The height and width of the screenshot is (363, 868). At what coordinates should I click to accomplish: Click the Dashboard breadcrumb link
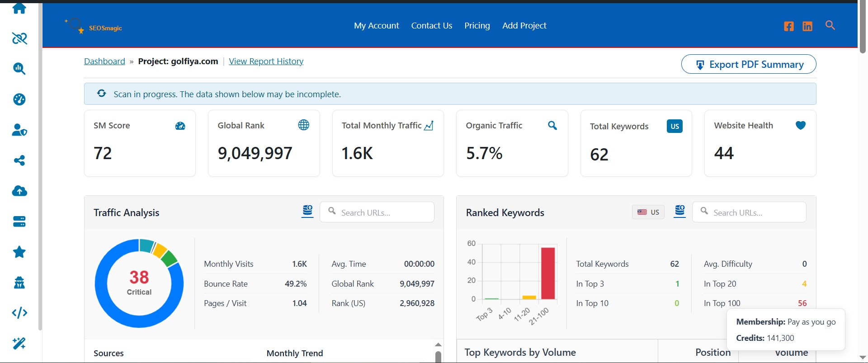pyautogui.click(x=104, y=61)
